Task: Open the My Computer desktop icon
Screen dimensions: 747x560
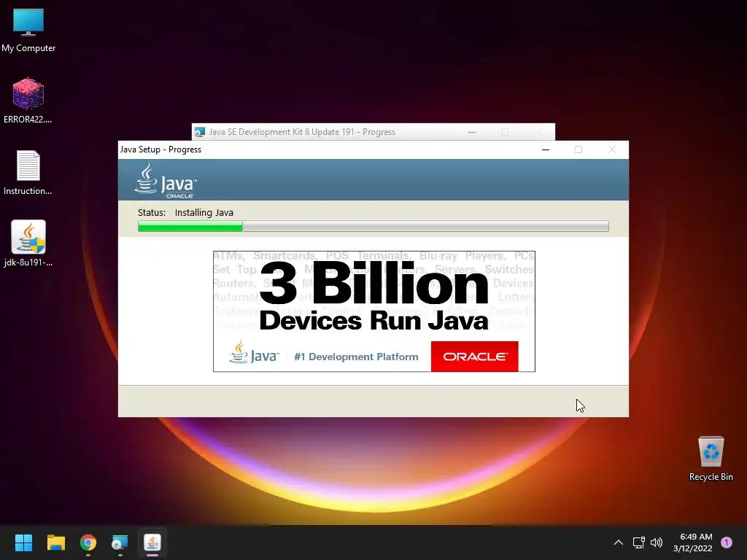Action: (x=28, y=31)
